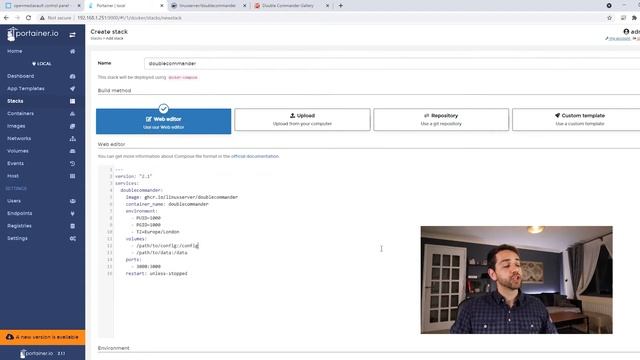
Task: Click the presenter webcam video overlay
Action: pos(516,280)
